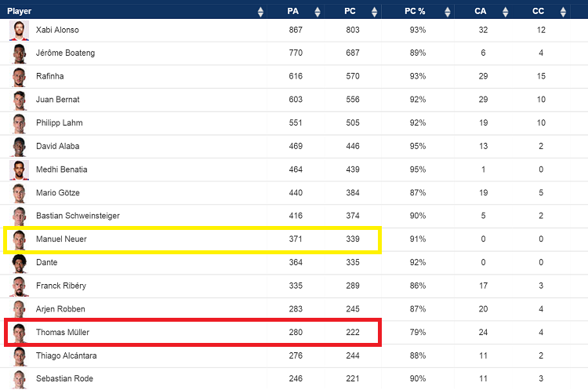
Task: Click Dante's player photo
Action: tap(19, 263)
